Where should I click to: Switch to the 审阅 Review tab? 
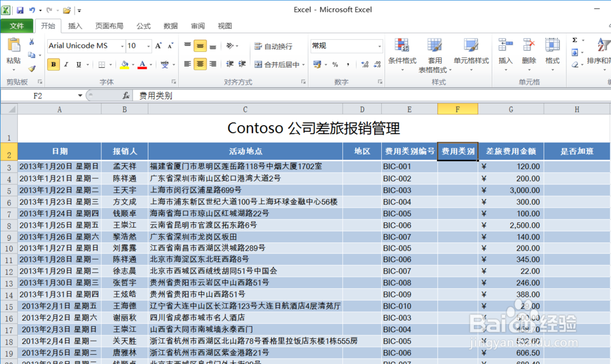click(198, 26)
